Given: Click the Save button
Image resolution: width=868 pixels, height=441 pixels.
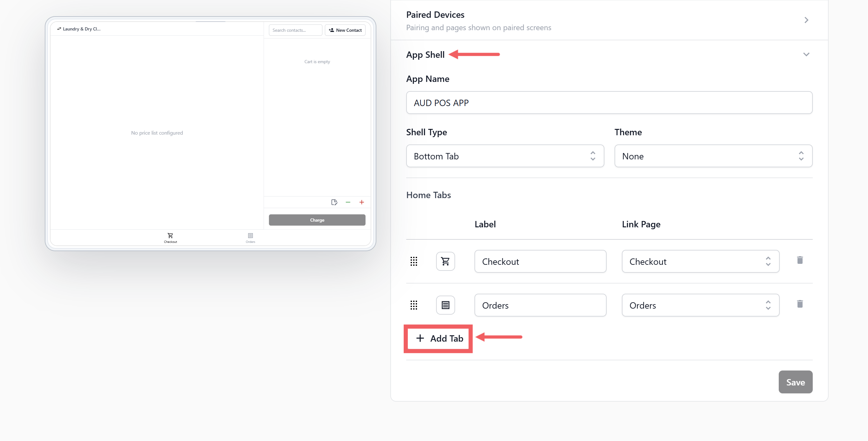Looking at the screenshot, I should pyautogui.click(x=796, y=382).
